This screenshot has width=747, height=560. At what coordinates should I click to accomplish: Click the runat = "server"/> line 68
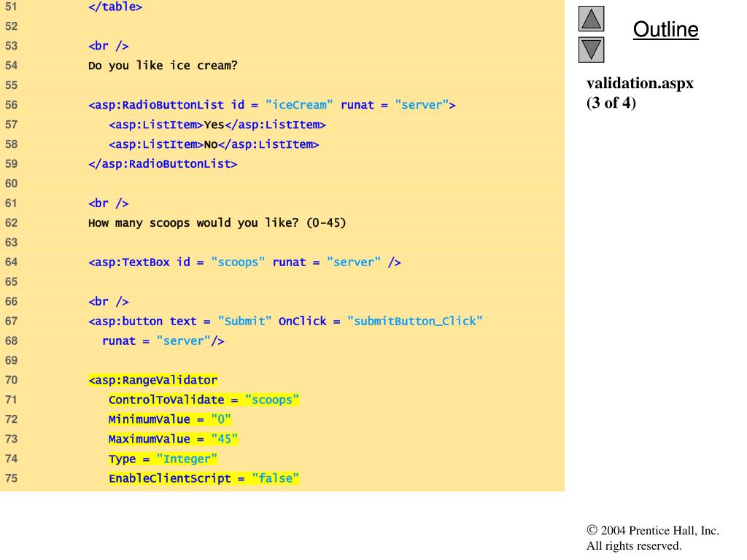163,341
